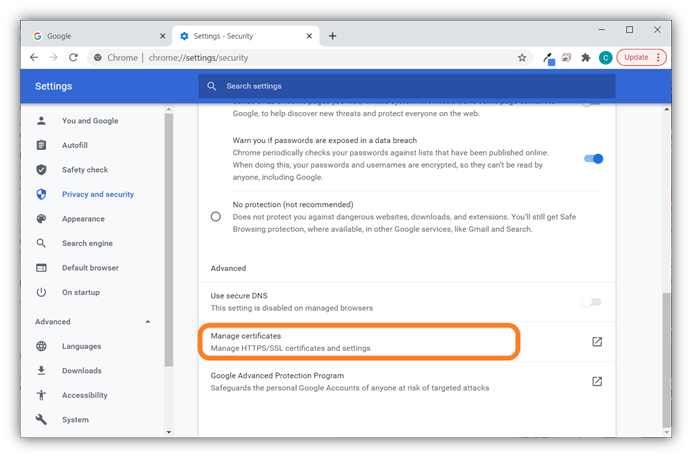
Task: Go back with the browser back arrow
Action: click(x=34, y=57)
